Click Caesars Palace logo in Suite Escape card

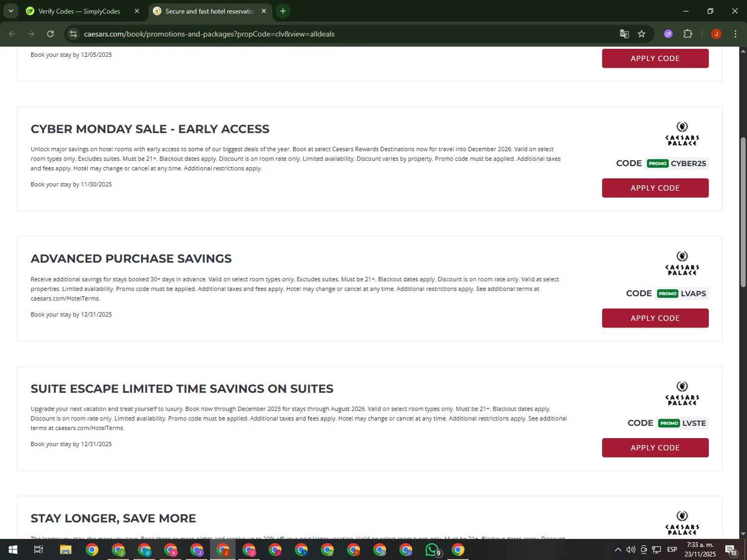pyautogui.click(x=682, y=394)
